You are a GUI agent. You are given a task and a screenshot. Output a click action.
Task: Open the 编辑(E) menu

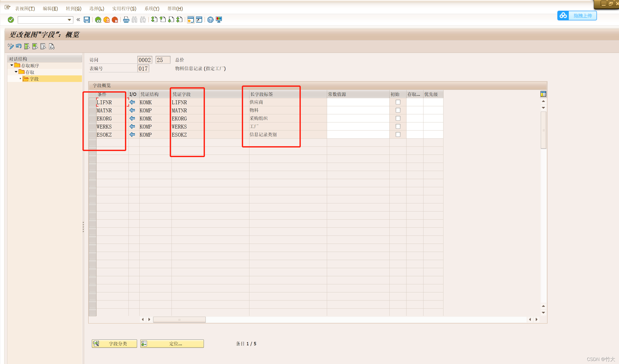point(50,9)
